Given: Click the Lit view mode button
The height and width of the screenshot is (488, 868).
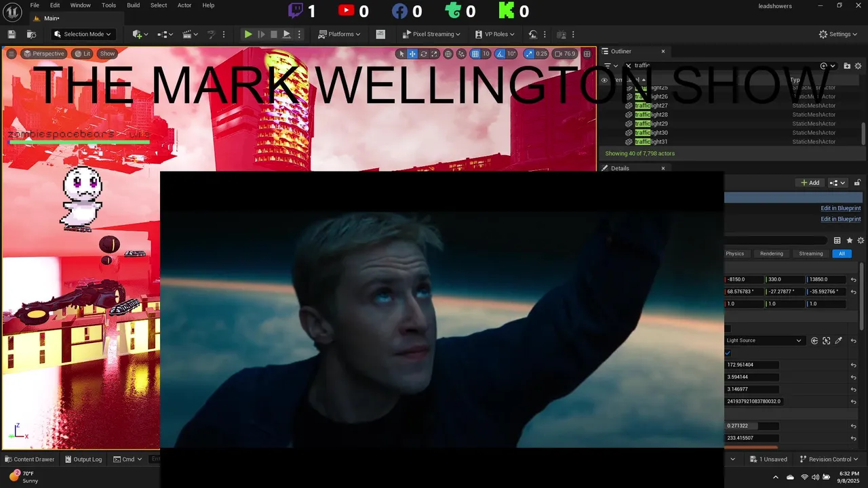Looking at the screenshot, I should pyautogui.click(x=83, y=54).
